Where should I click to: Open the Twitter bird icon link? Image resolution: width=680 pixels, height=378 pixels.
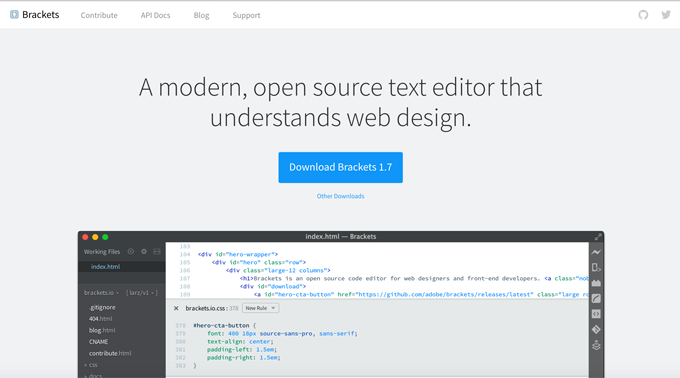pyautogui.click(x=666, y=15)
